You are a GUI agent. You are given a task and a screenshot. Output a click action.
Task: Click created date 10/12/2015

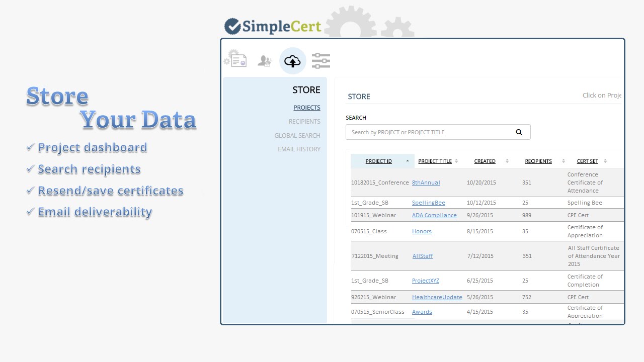point(481,203)
